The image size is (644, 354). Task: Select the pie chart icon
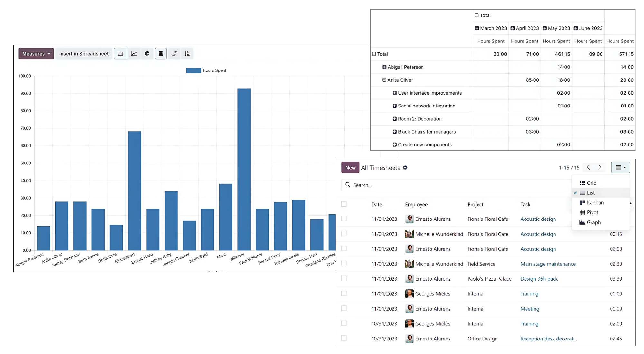pyautogui.click(x=147, y=54)
